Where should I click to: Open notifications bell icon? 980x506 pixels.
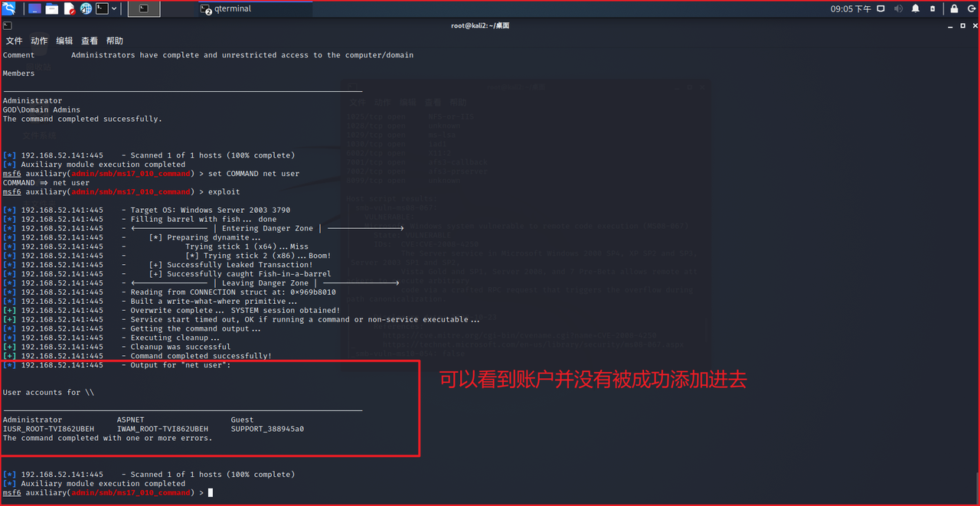tap(916, 8)
